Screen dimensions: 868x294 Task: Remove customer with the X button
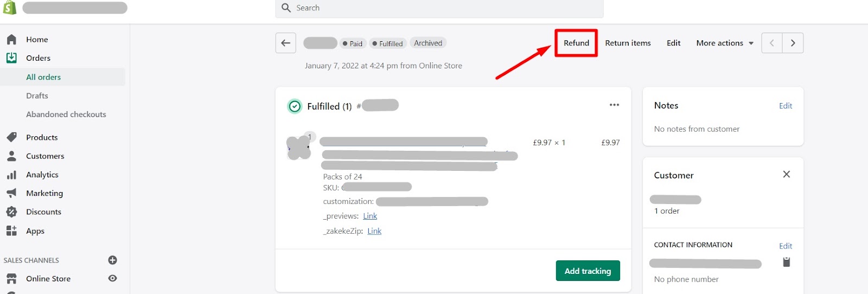787,174
